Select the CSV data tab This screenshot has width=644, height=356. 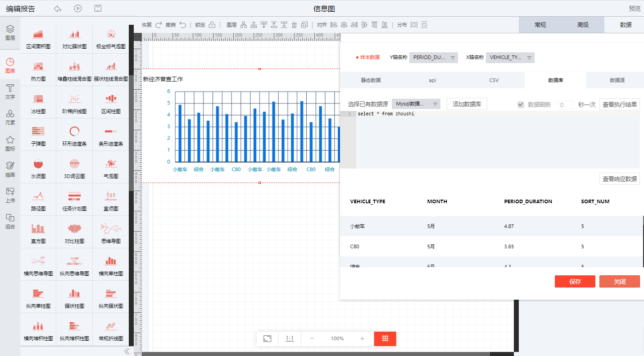click(494, 80)
